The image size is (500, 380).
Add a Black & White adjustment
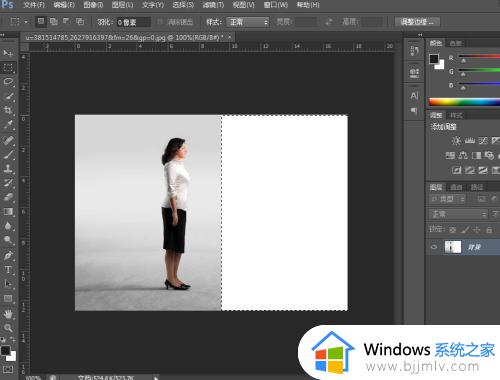476,155
